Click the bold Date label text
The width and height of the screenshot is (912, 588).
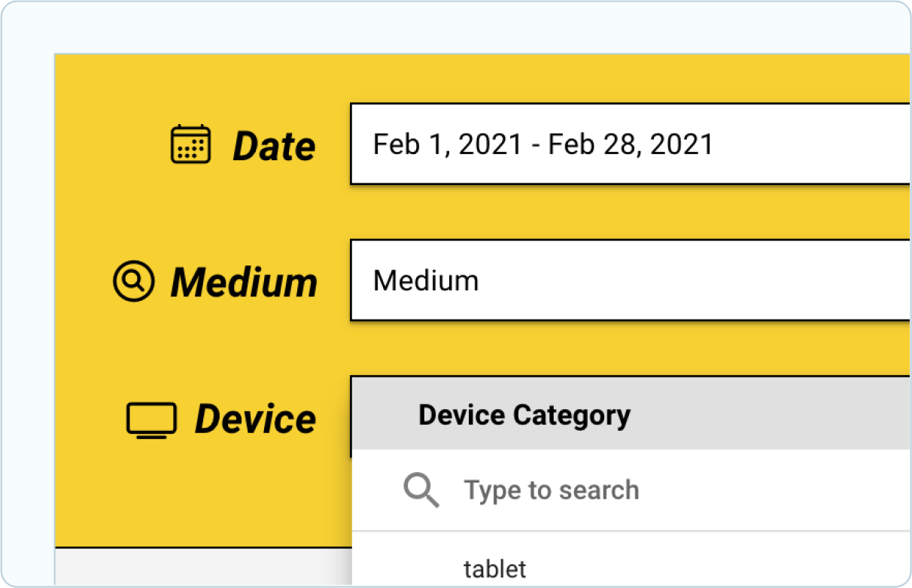(274, 146)
